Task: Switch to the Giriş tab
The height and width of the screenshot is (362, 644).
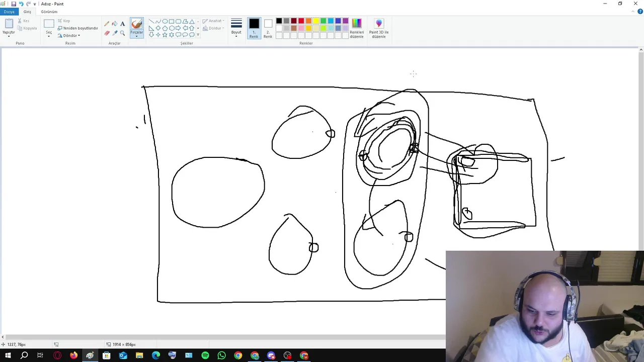Action: [27, 12]
